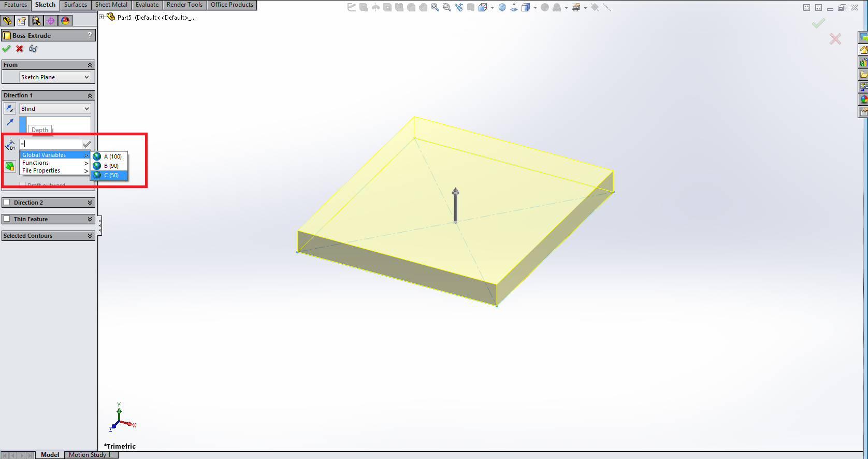Open the FeatureManager design tree tab
Viewport: 868px width, 459px height.
coord(7,21)
